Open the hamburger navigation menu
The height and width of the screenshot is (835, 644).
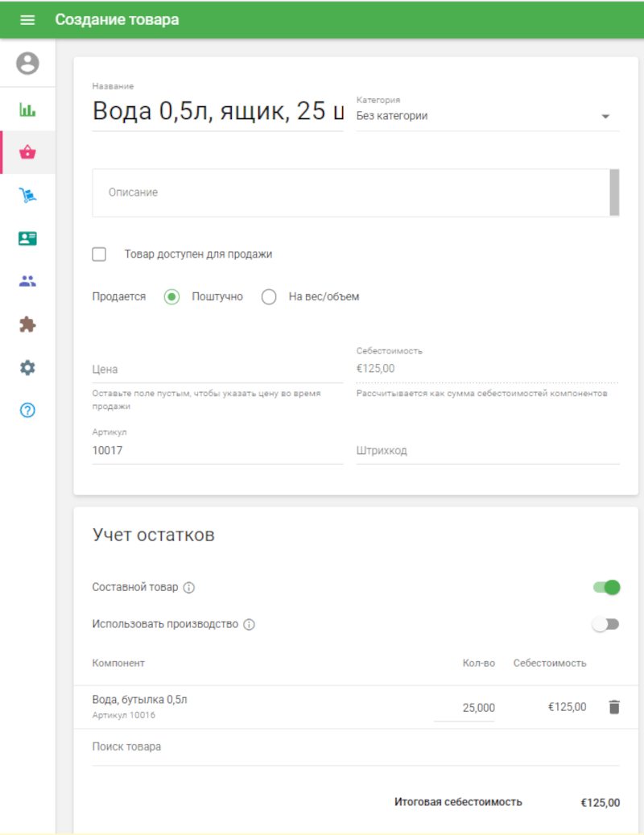click(x=27, y=19)
